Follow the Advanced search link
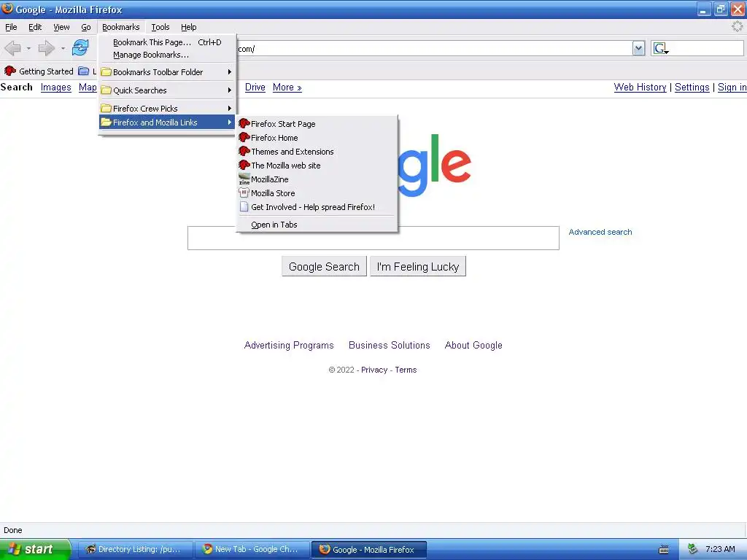This screenshot has width=747, height=560. (x=600, y=232)
